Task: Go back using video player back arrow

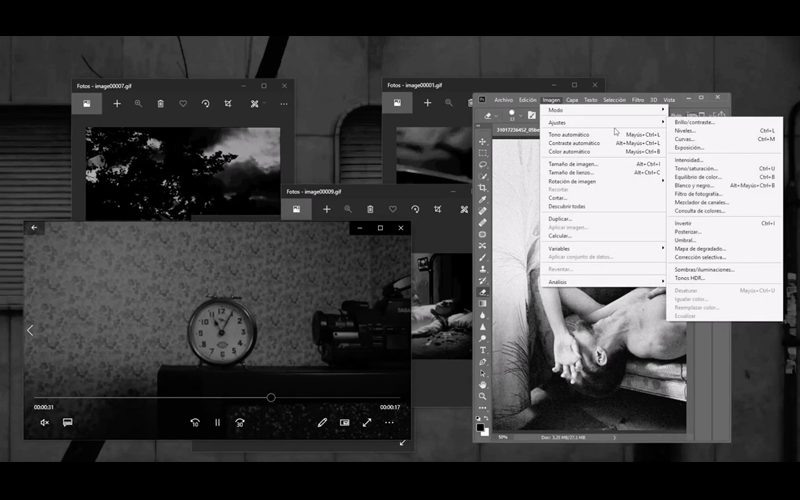Action: [34, 228]
